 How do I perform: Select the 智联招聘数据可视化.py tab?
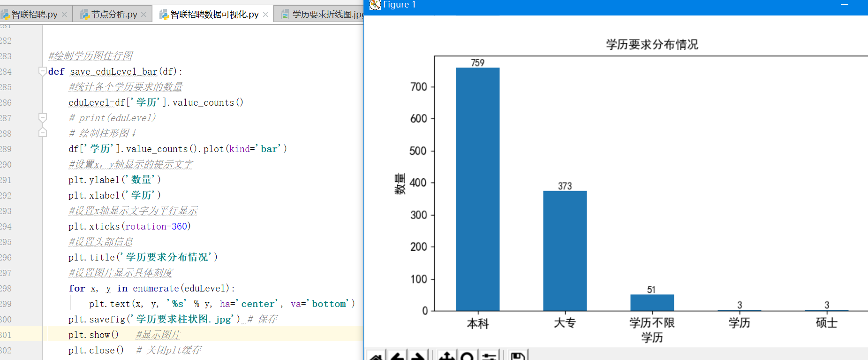214,15
